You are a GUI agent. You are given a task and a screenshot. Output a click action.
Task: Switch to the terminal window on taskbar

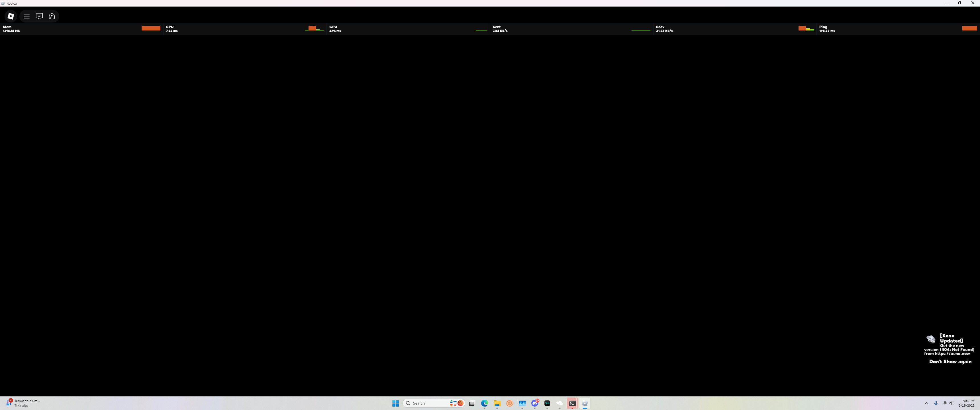click(572, 403)
